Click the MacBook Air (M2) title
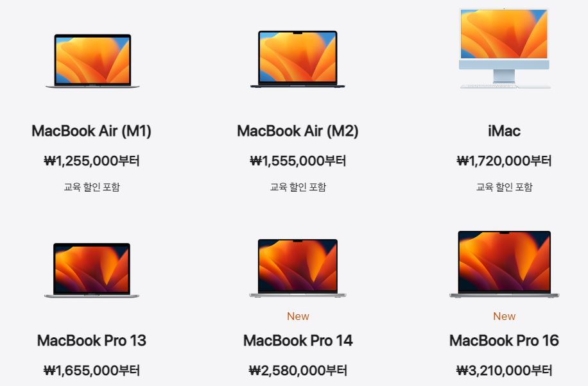This screenshot has width=588, height=386. tap(298, 131)
